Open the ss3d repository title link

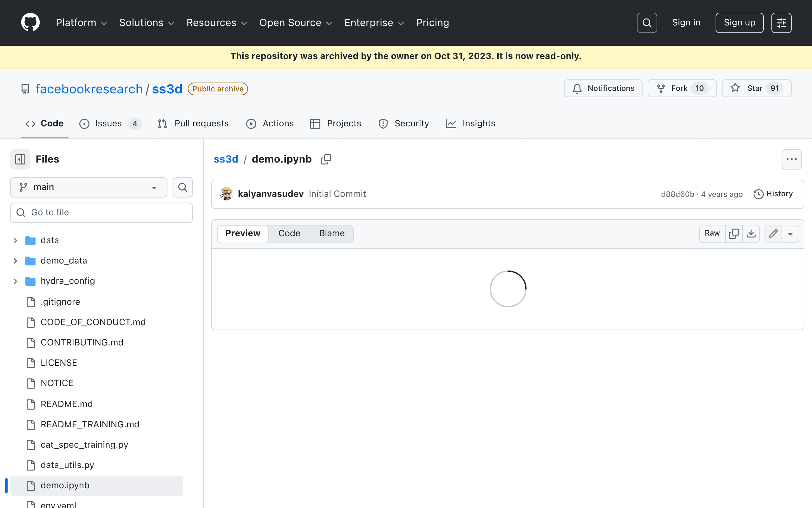(x=167, y=89)
